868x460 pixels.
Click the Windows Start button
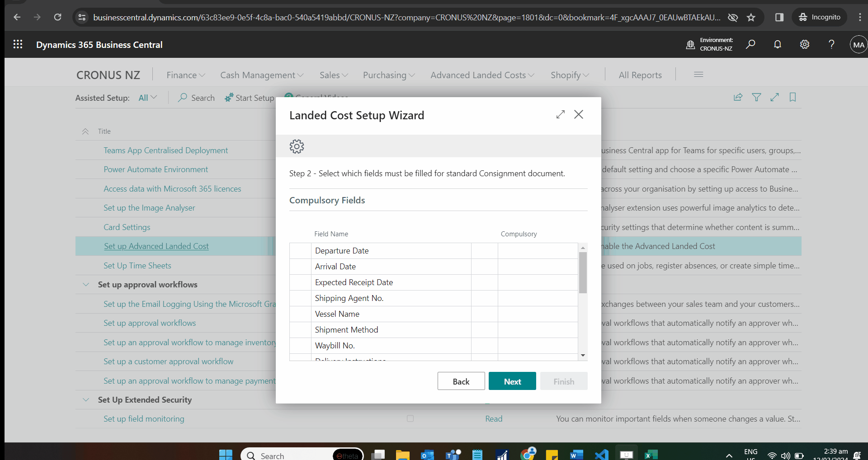tap(226, 455)
